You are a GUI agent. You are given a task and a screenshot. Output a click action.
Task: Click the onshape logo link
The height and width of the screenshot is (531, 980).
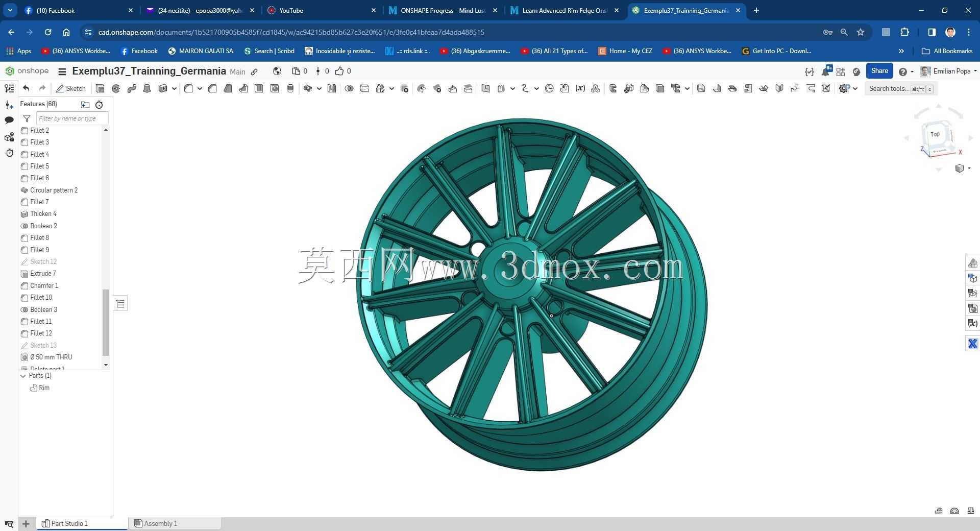point(27,71)
